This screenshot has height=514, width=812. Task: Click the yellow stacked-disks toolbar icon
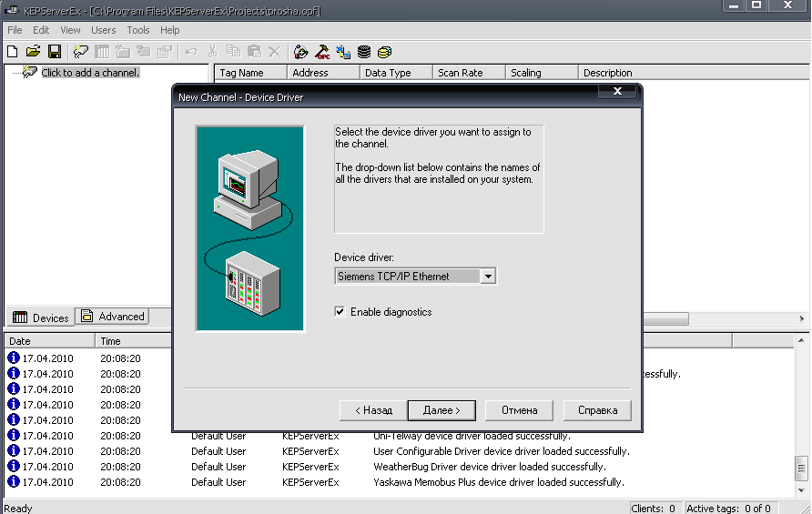[x=385, y=52]
